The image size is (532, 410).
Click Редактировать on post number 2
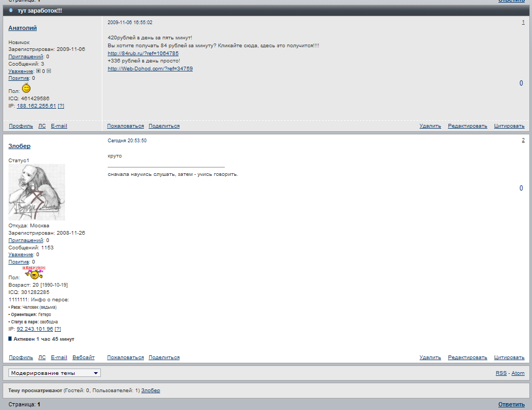[x=467, y=358]
